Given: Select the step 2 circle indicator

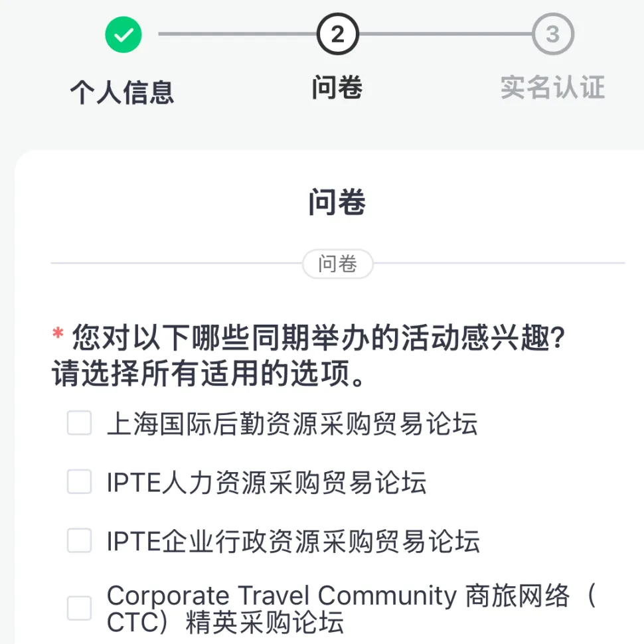Looking at the screenshot, I should (x=338, y=34).
